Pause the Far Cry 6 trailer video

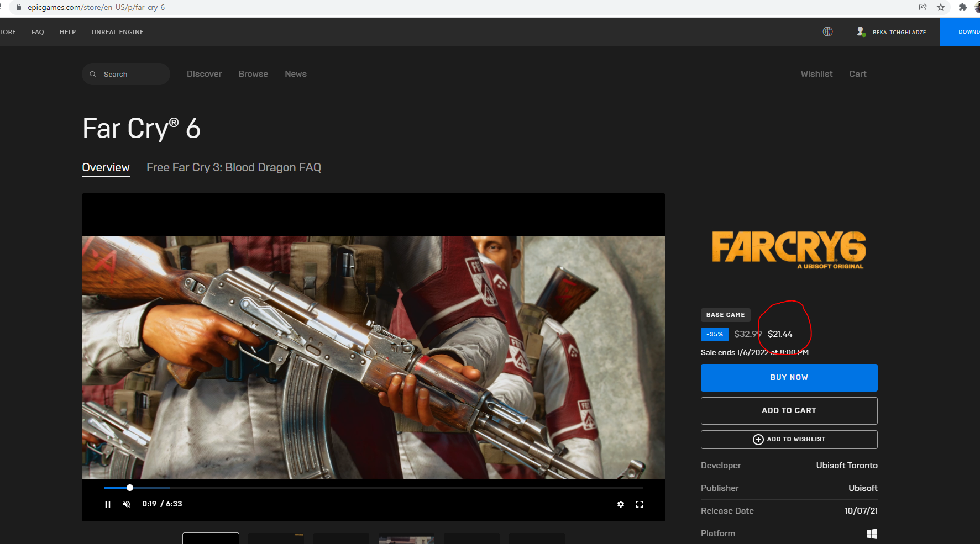point(108,504)
